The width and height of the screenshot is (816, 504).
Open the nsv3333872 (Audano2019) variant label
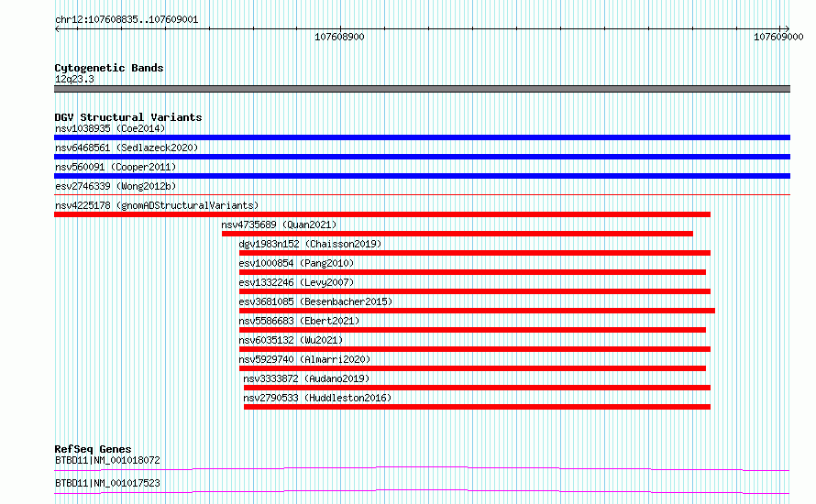pos(306,378)
